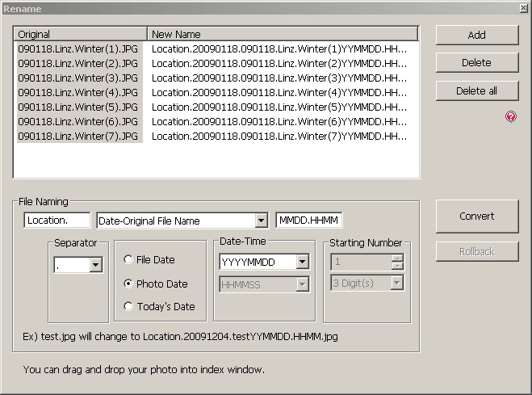Click the Original column header
532x395 pixels.
80,35
